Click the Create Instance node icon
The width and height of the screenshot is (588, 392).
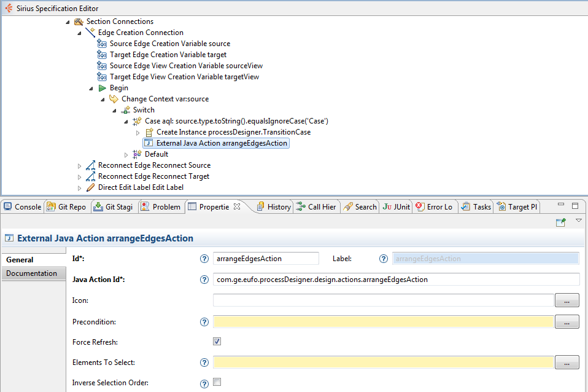(149, 132)
